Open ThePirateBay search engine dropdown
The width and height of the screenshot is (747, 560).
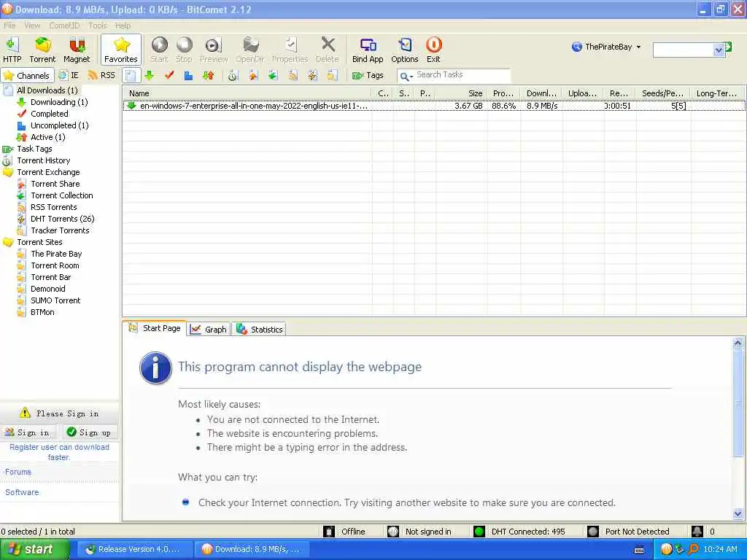[606, 47]
